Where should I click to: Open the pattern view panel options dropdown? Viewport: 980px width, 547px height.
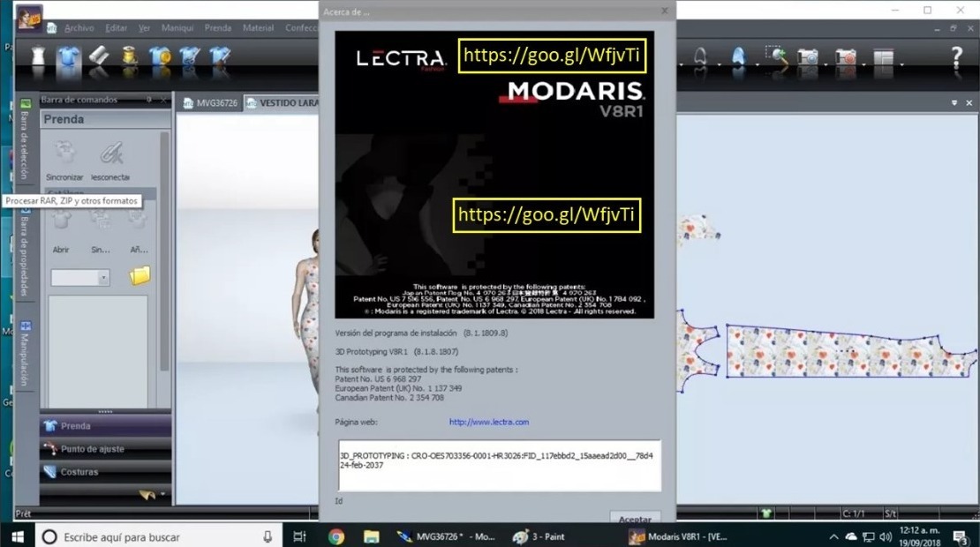pos(954,102)
